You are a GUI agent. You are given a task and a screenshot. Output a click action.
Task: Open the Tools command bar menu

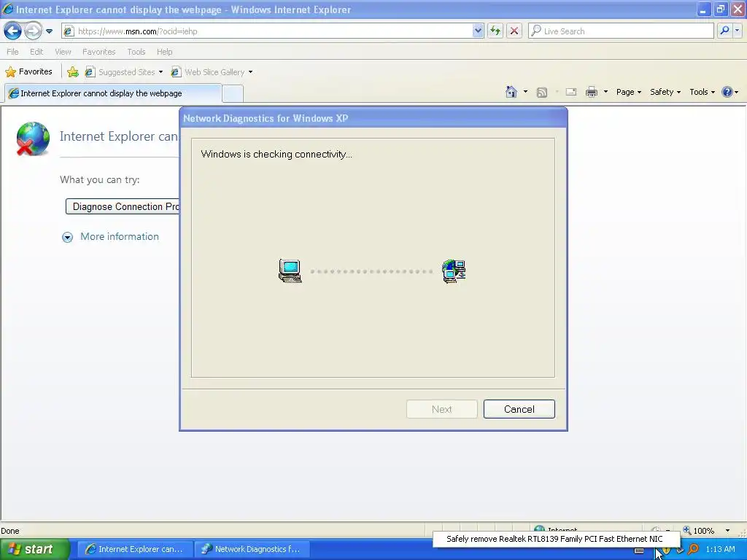(x=703, y=92)
